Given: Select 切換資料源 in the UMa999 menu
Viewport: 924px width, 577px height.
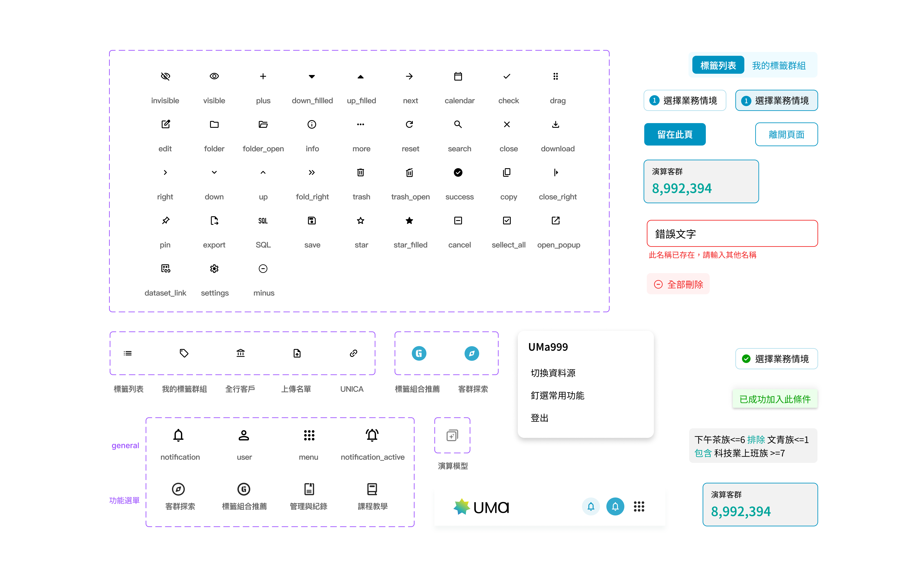Looking at the screenshot, I should tap(553, 373).
